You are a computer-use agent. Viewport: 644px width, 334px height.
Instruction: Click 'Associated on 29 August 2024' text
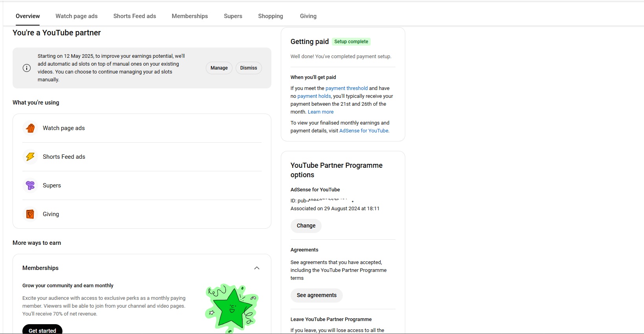click(335, 209)
